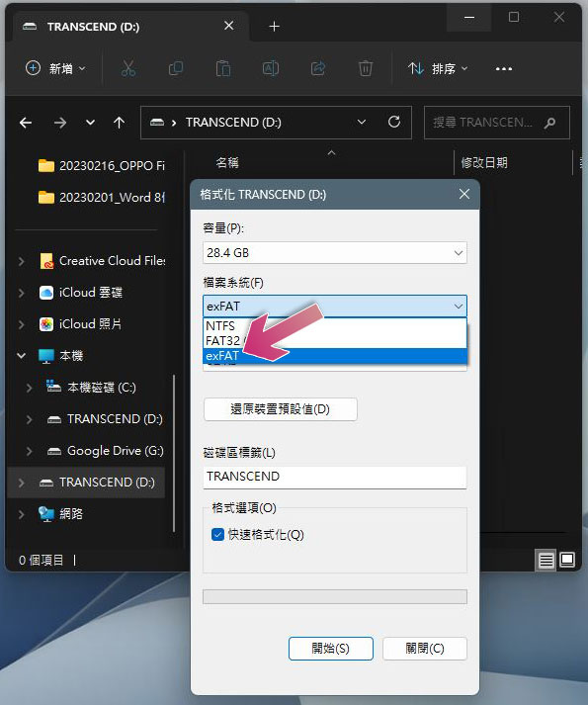
Task: Expand the address bar history dropdown
Action: pos(362,122)
